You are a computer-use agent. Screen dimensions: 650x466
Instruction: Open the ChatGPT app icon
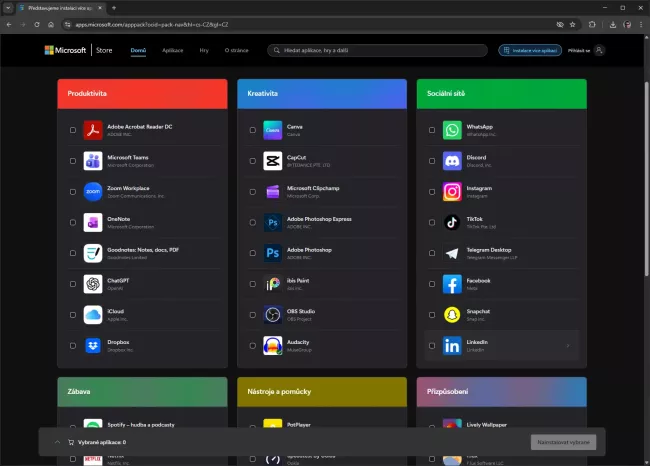(x=93, y=284)
